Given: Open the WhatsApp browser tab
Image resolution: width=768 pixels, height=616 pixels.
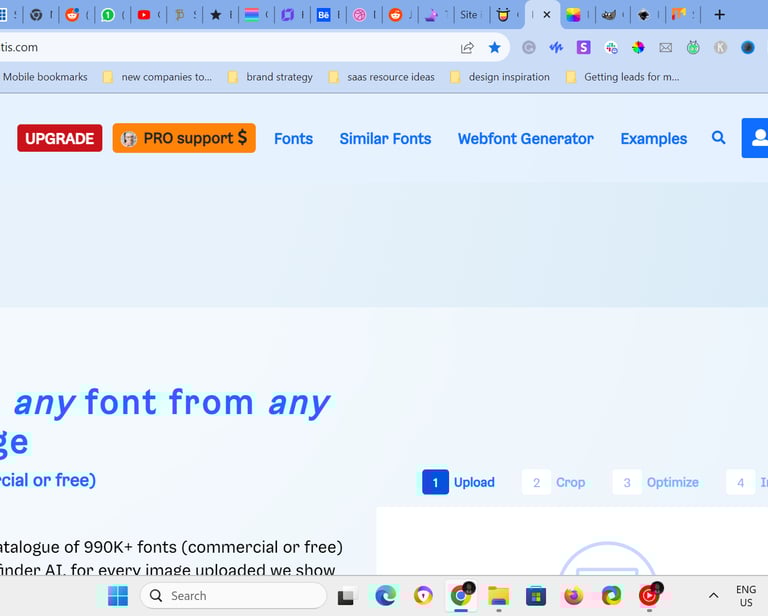Looking at the screenshot, I should tap(108, 15).
